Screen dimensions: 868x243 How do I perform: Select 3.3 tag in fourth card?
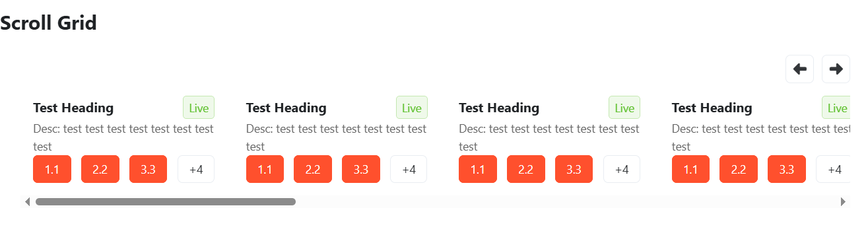pyautogui.click(x=787, y=169)
